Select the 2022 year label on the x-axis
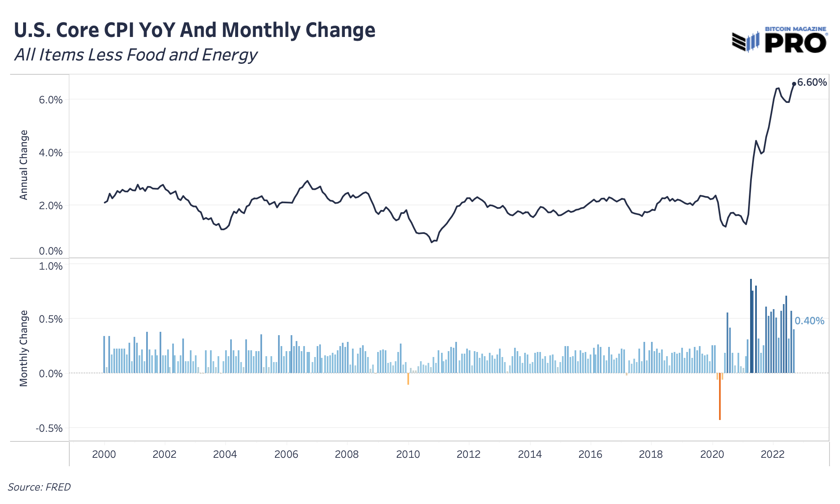The image size is (840, 504). 772,454
